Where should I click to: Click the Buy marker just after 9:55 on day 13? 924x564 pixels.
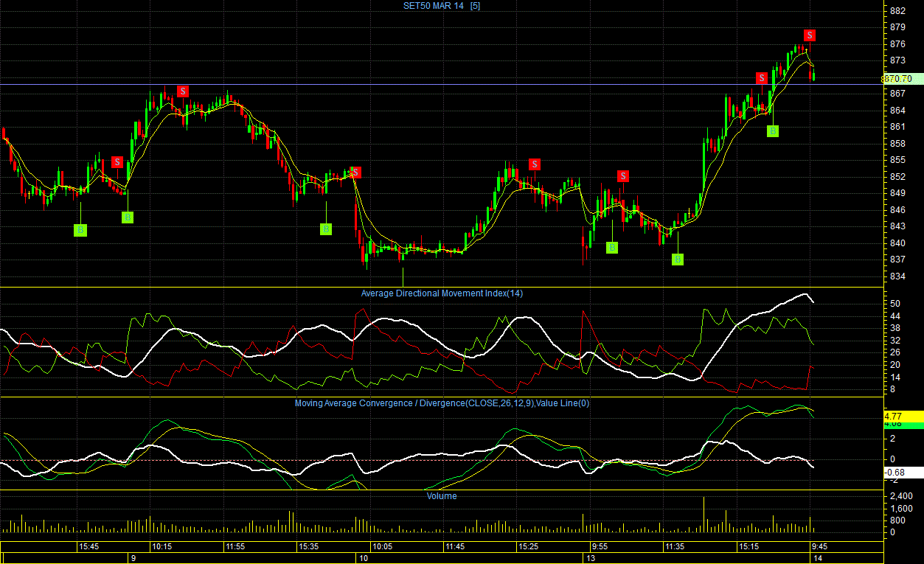click(612, 247)
